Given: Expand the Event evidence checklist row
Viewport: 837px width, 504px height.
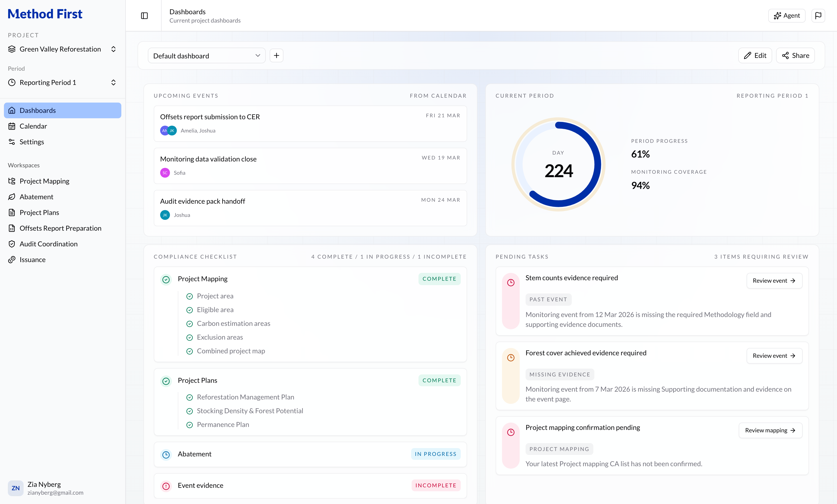Looking at the screenshot, I should pos(310,486).
